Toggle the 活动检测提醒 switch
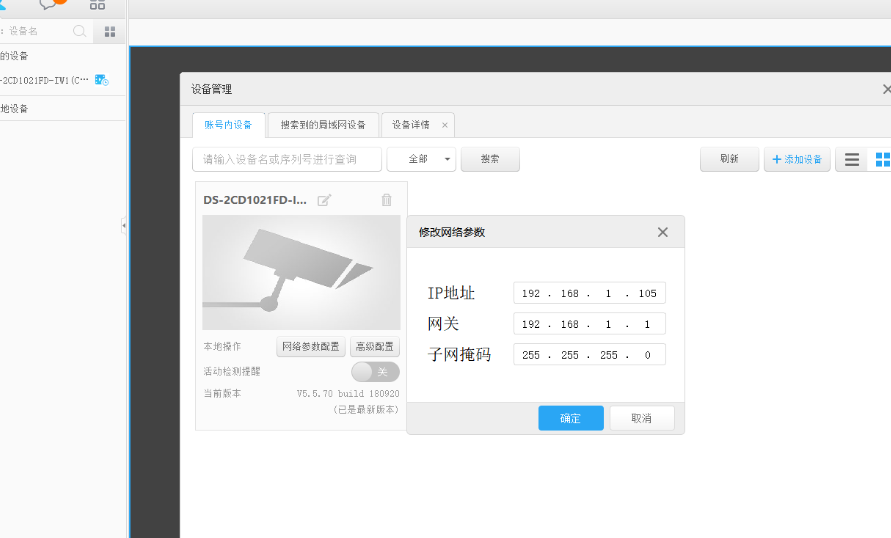The height and width of the screenshot is (538, 891). 375,372
